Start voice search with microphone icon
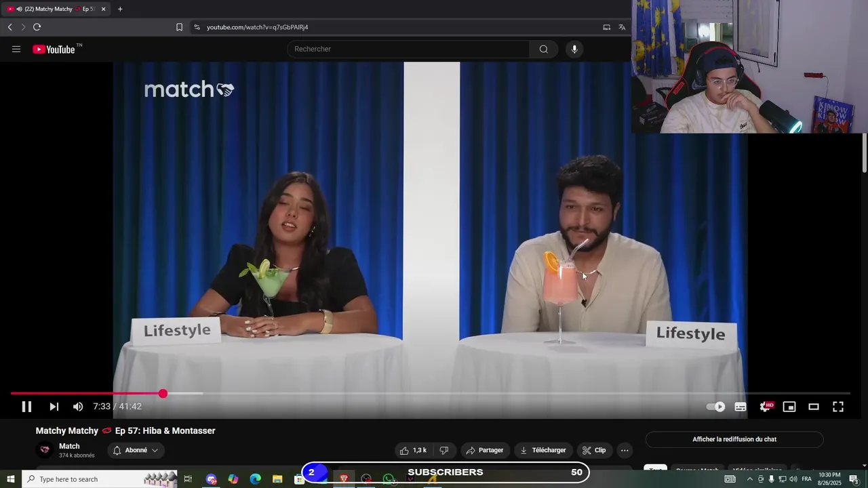The width and height of the screenshot is (868, 488). (574, 49)
